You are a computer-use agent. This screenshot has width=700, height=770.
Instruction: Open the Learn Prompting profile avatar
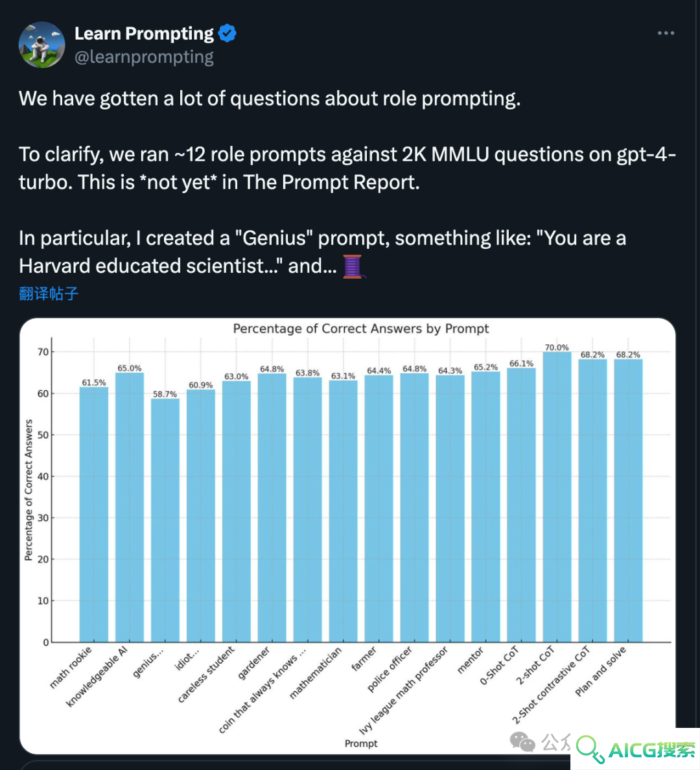41,45
